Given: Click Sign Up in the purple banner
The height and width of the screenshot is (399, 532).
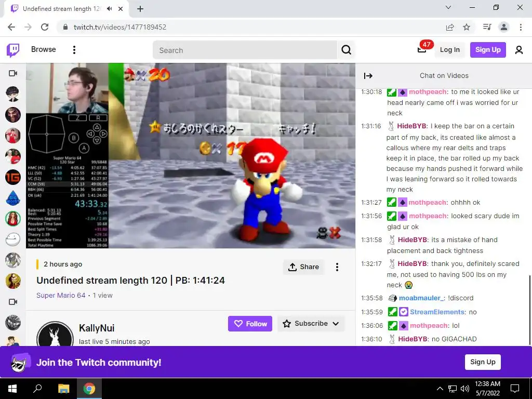Looking at the screenshot, I should [483, 362].
